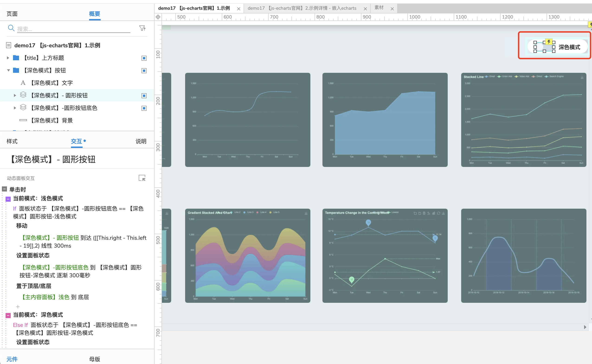Click restore icon on Temperature Change chart

(x=438, y=213)
